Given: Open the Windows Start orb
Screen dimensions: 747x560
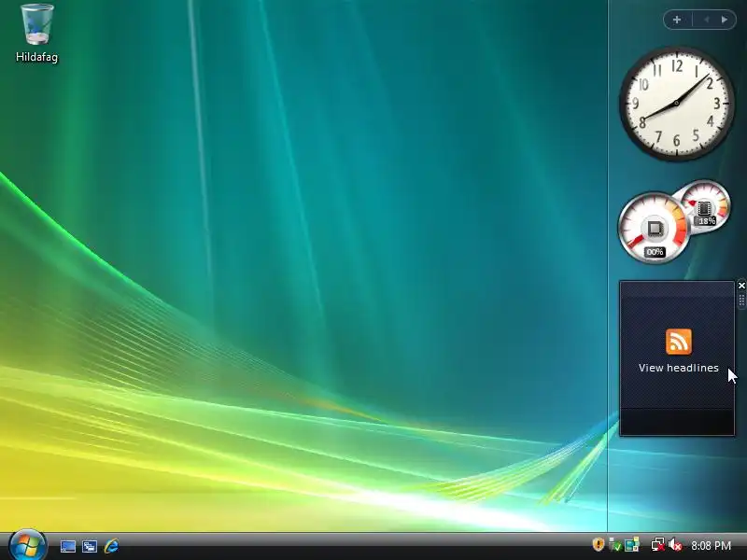Looking at the screenshot, I should coord(28,544).
